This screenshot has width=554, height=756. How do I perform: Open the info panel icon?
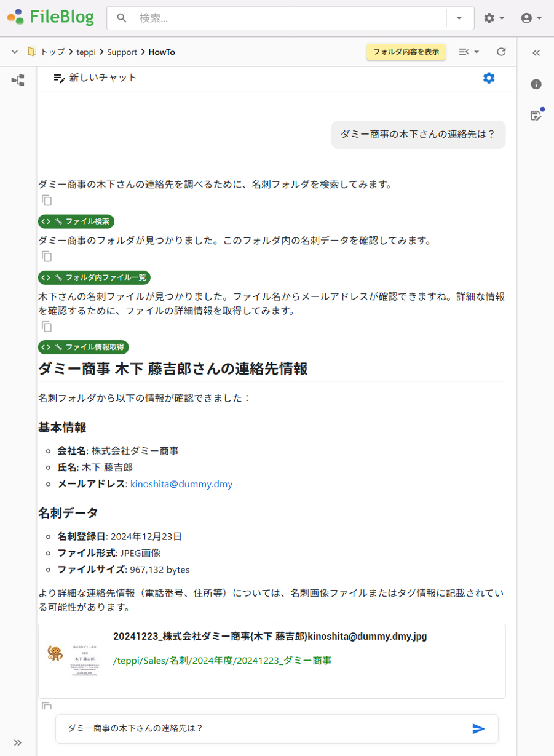tap(536, 84)
